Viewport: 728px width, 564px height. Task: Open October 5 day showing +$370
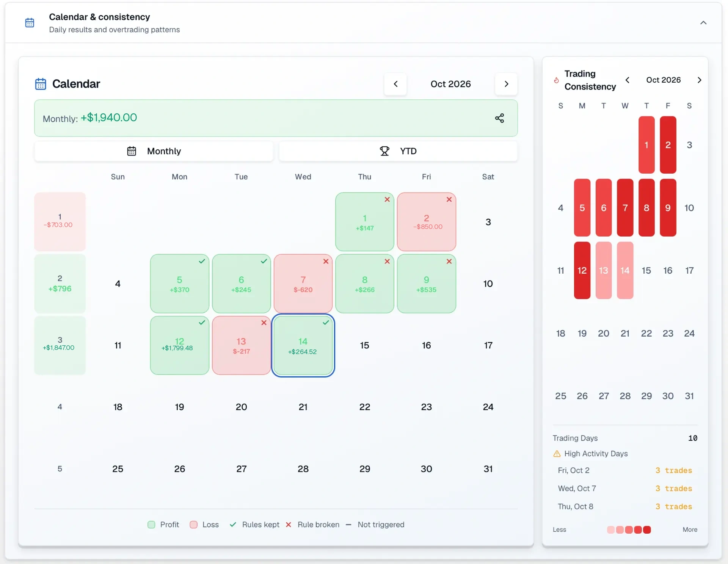tap(180, 284)
